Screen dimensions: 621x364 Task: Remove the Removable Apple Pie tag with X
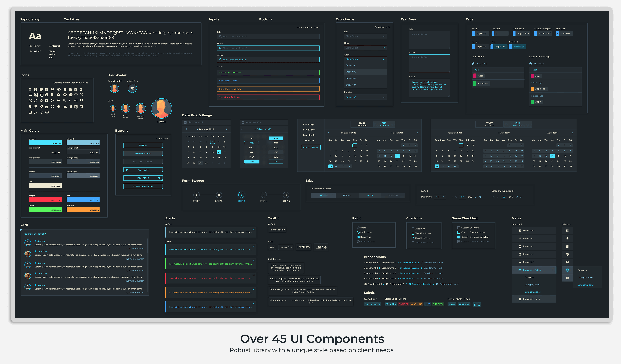pos(529,34)
